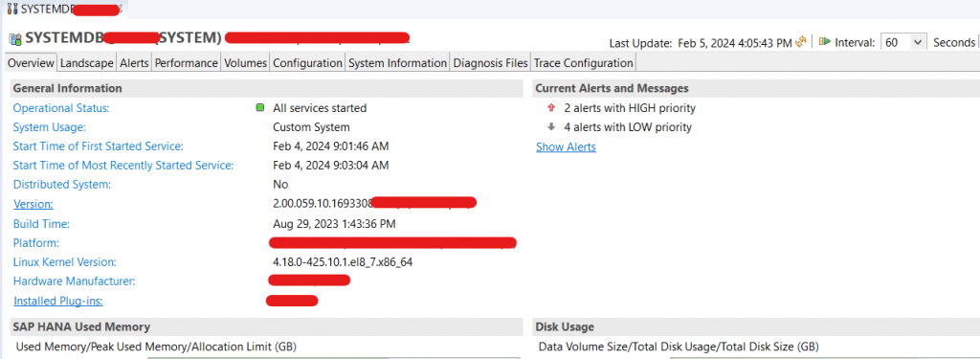
Task: Open the Volumes tab
Action: pyautogui.click(x=246, y=63)
